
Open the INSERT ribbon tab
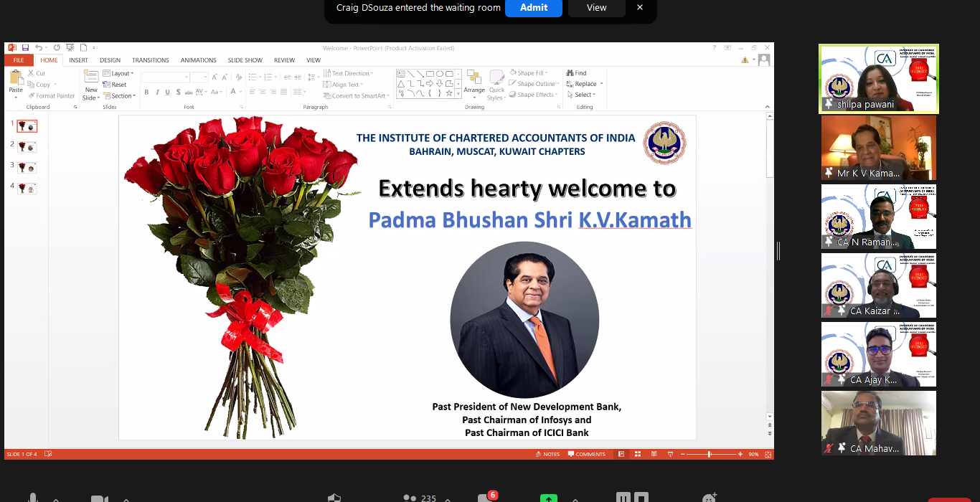(78, 60)
